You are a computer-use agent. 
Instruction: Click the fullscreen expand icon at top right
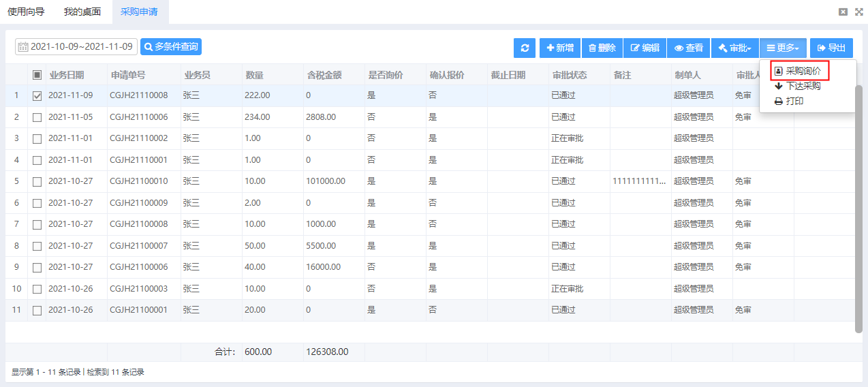coord(858,12)
